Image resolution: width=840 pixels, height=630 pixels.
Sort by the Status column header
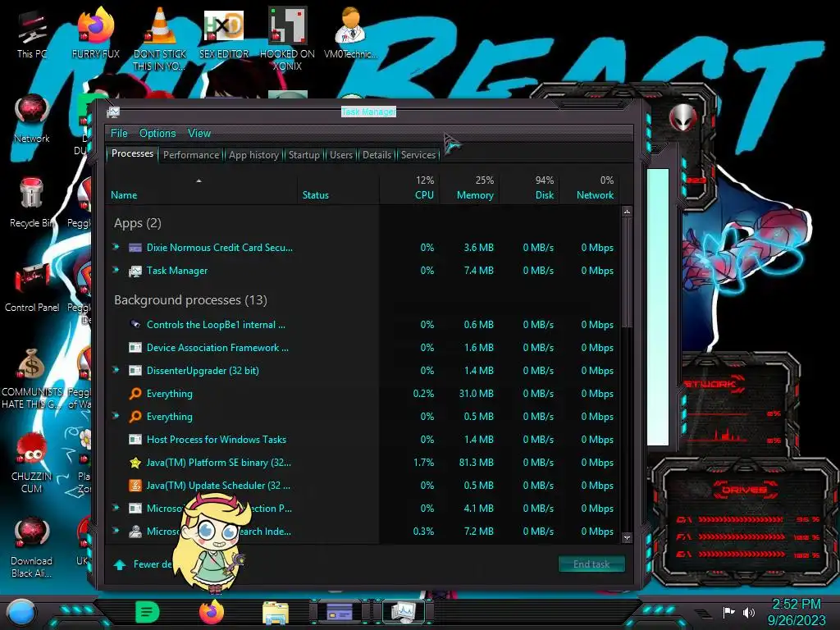(x=339, y=188)
